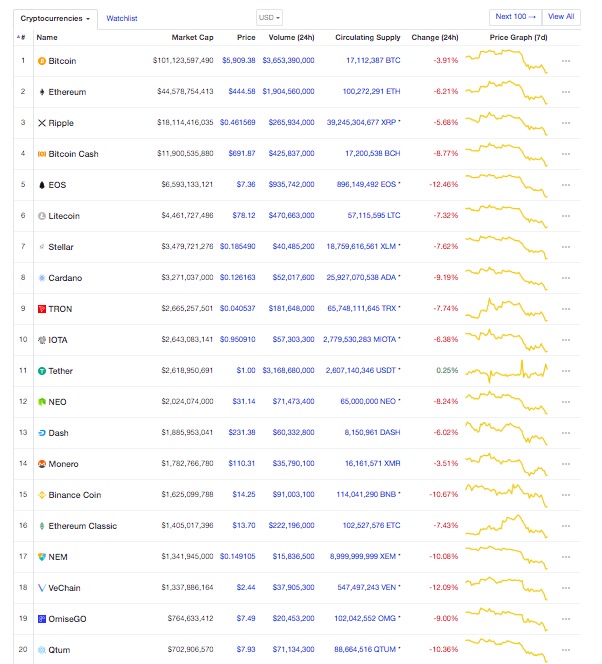This screenshot has height=664, width=602.
Task: Click the Binance Coin logo icon
Action: [41, 495]
